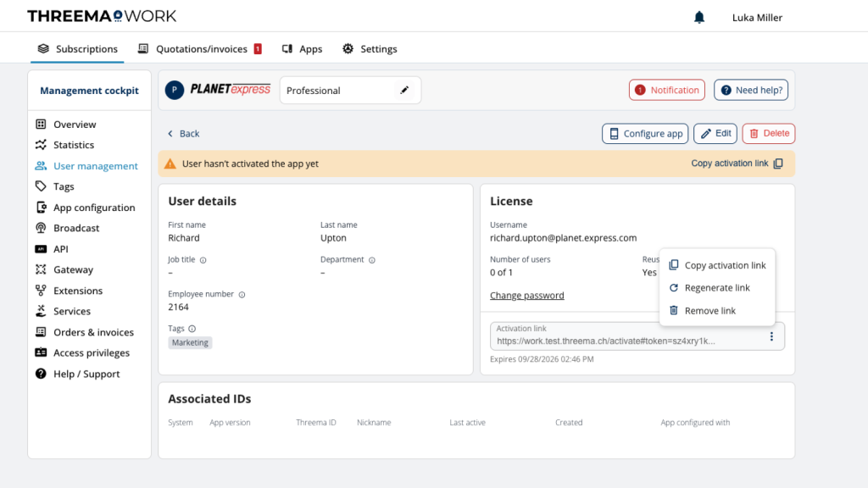The width and height of the screenshot is (868, 488).
Task: Click the Department info icon
Action: point(372,260)
